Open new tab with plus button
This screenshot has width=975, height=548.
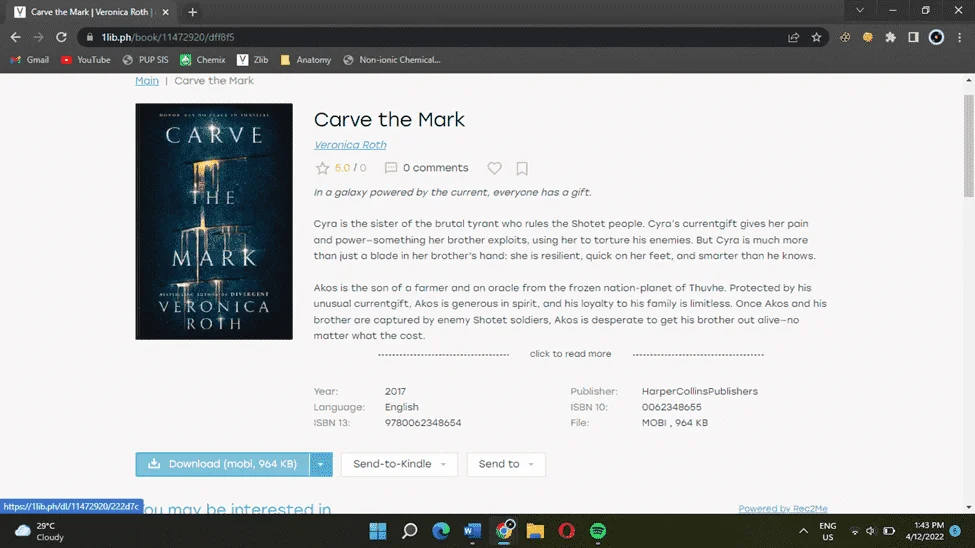(192, 12)
